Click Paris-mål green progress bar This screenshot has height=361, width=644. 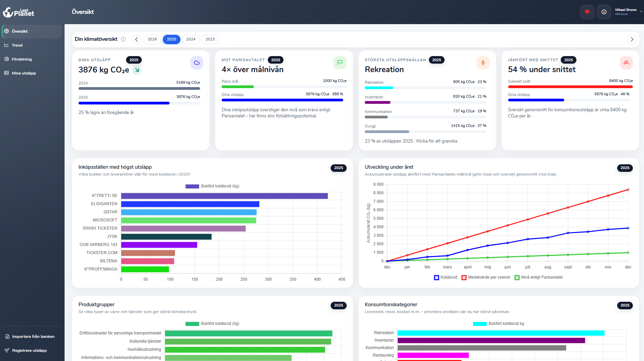coord(238,87)
